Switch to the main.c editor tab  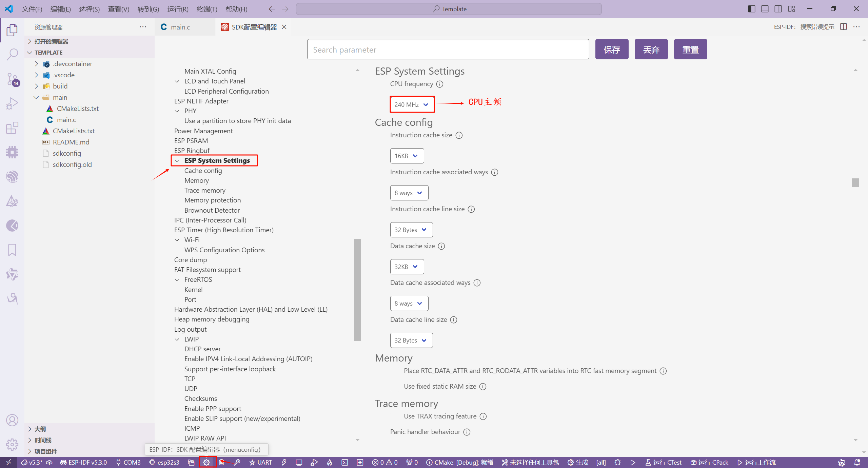point(180,27)
